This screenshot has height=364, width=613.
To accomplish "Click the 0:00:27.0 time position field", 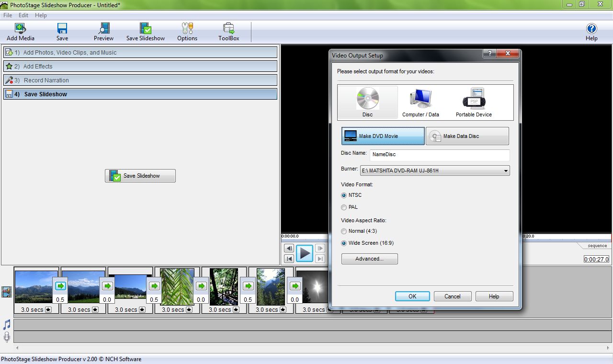I will 597,259.
